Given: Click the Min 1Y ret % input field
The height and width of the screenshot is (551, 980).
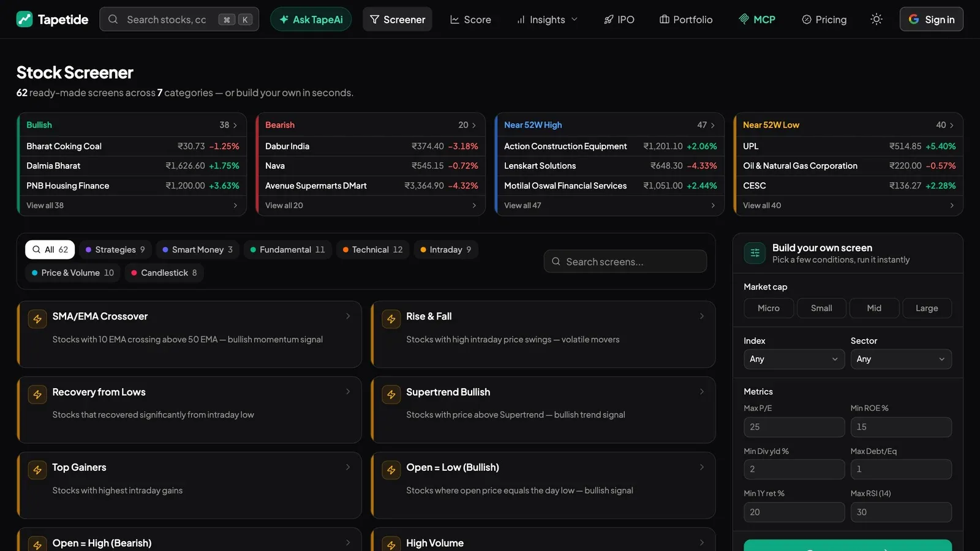Looking at the screenshot, I should [x=794, y=512].
